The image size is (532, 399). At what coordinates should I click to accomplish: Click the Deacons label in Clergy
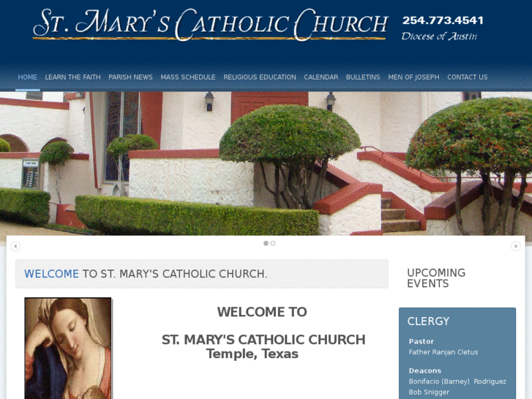pyautogui.click(x=424, y=370)
